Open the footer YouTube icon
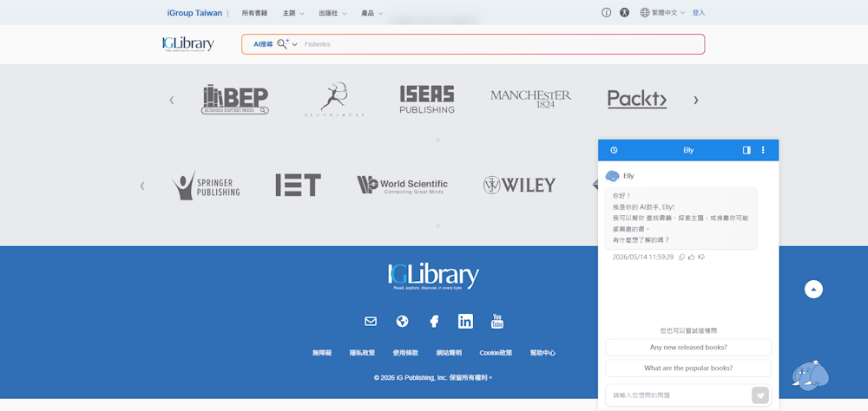The width and height of the screenshot is (868, 411). (x=497, y=322)
